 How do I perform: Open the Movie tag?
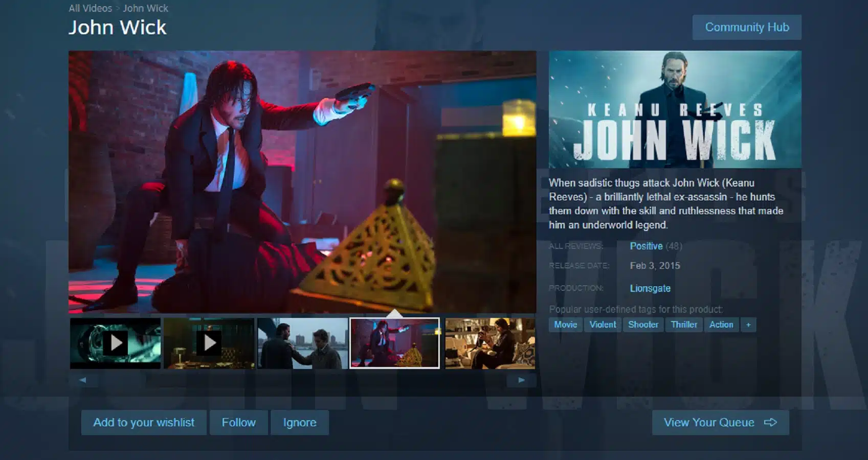pyautogui.click(x=565, y=325)
